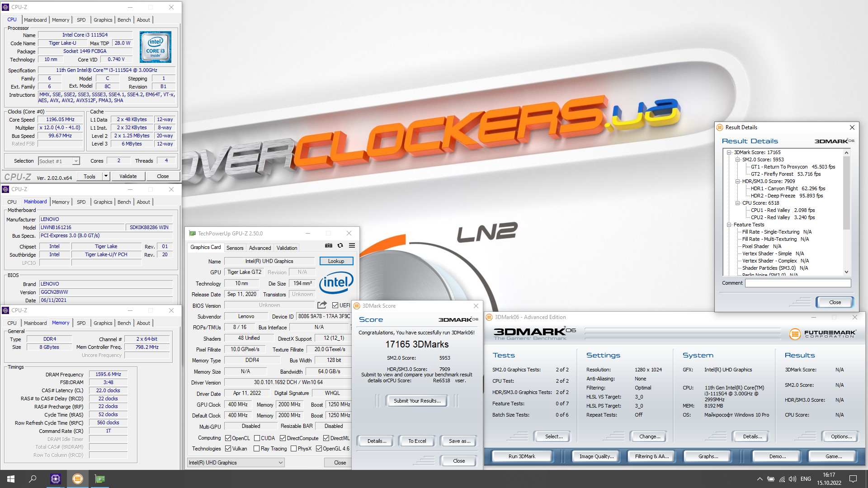Click Submit Your Results button
The width and height of the screenshot is (868, 488).
[417, 401]
